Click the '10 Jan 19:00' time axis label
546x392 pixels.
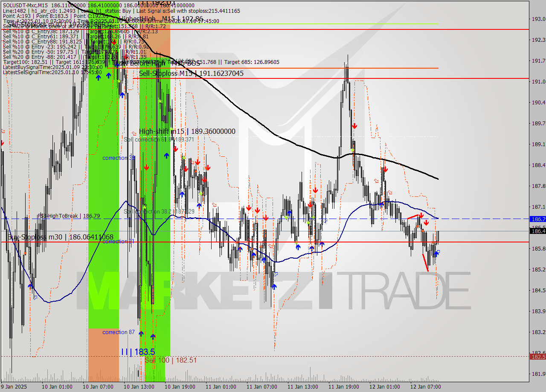pyautogui.click(x=180, y=387)
